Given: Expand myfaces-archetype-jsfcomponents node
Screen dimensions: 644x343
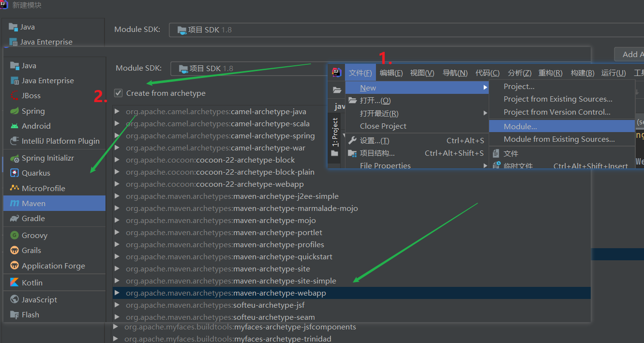Looking at the screenshot, I should click(116, 327).
